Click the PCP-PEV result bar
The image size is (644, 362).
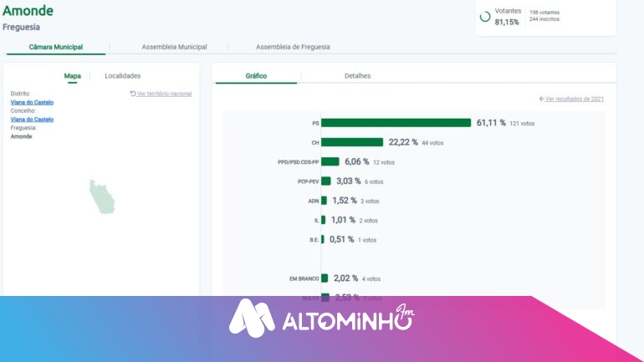point(325,181)
